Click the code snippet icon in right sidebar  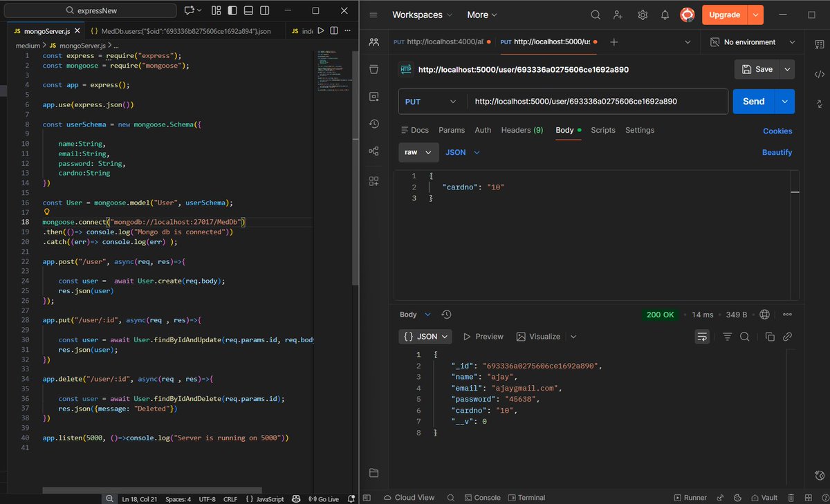[x=820, y=74]
